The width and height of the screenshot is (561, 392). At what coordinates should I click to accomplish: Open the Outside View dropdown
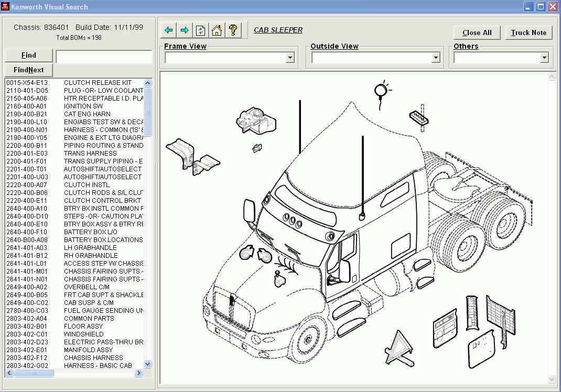435,58
